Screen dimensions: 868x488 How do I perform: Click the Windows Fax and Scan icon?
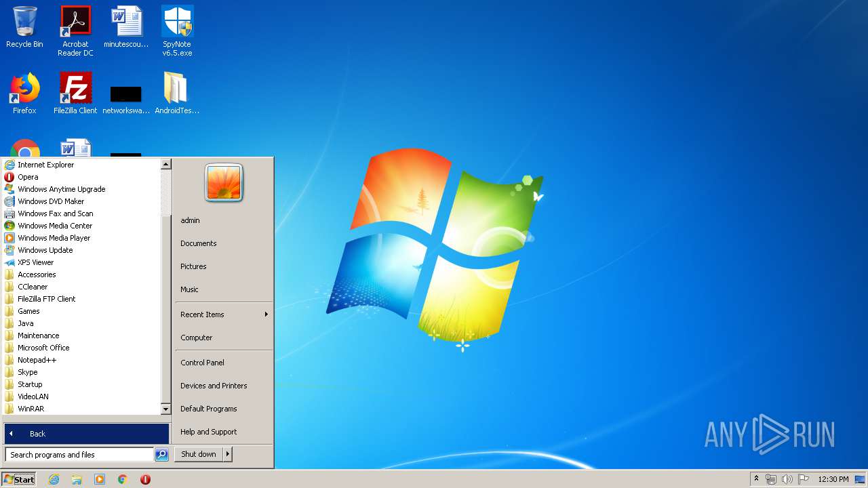point(9,213)
